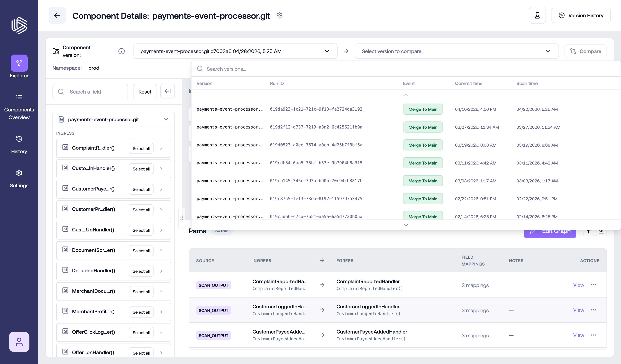Screen dimensions: 621x364
Task: Select all for OfferClickLog...er()
Action: tap(141, 332)
